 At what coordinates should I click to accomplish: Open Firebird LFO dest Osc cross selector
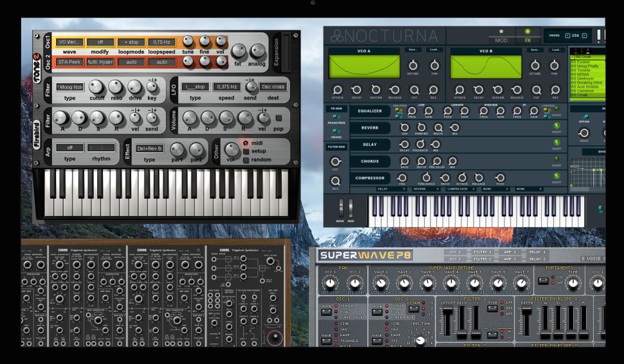point(273,86)
